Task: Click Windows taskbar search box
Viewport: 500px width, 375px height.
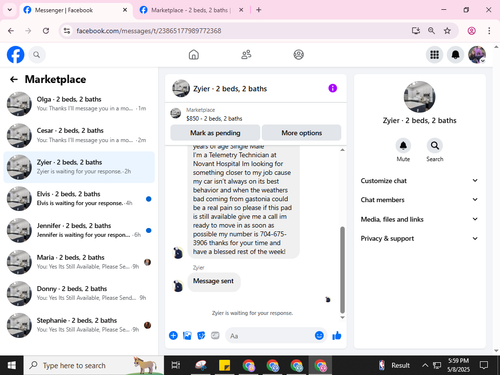Action: click(94, 365)
